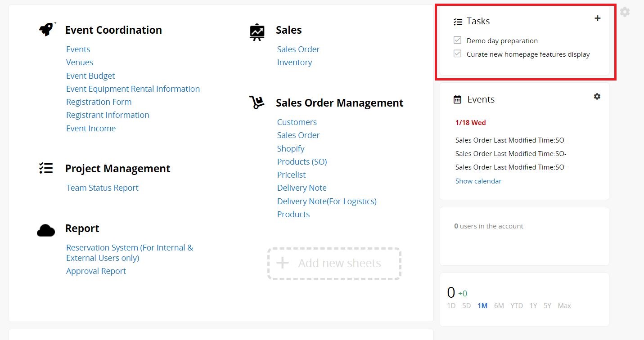
Task: Open the Approval Report
Action: click(x=96, y=271)
